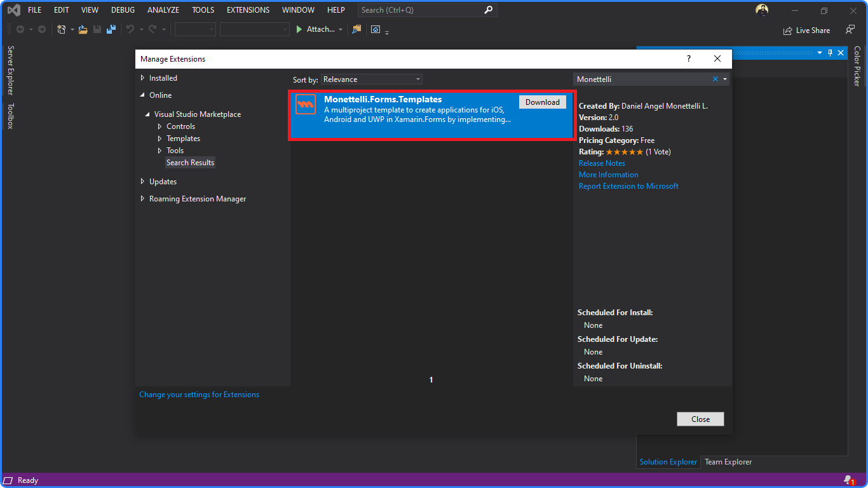Click the Monettelli extension logo icon
The width and height of the screenshot is (868, 488).
coord(306,104)
